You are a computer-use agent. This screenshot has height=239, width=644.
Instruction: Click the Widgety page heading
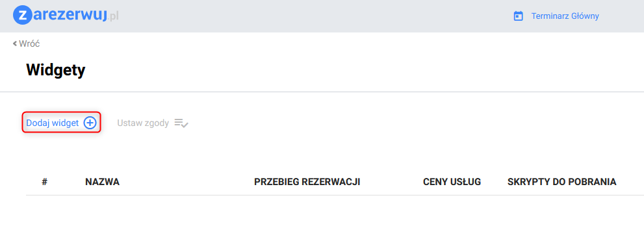(x=55, y=69)
